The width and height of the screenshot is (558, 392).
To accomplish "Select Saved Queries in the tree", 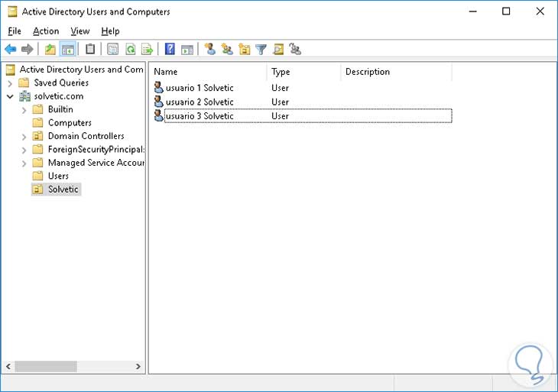I will pos(61,83).
